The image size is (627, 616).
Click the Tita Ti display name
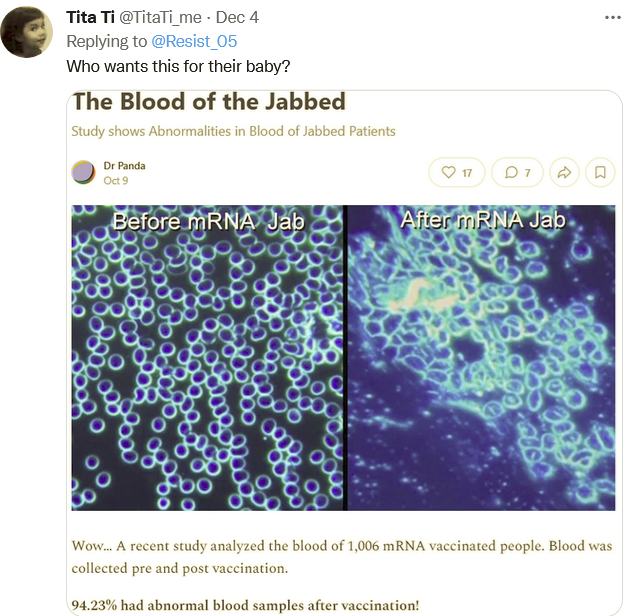click(x=89, y=18)
